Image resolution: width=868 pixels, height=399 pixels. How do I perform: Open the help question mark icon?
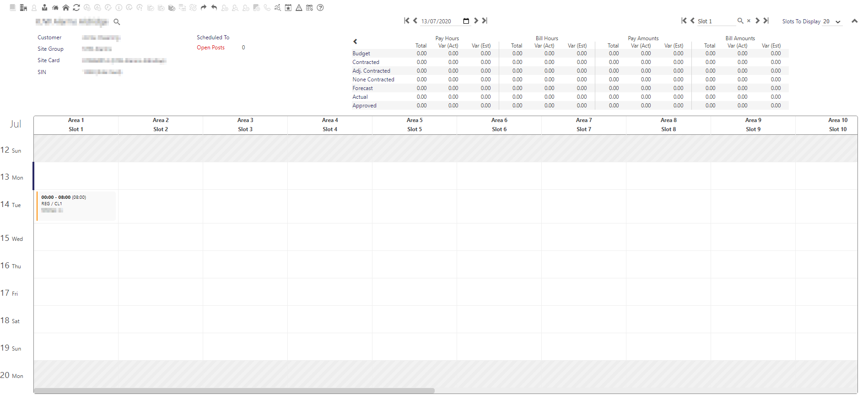320,8
